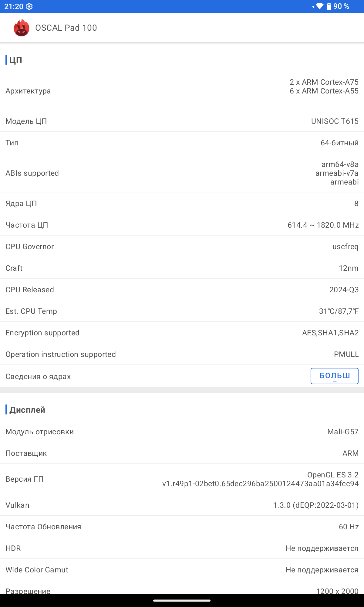Viewport: 364px width, 607px height.
Task: Tap the battery icon in status bar
Action: coord(329,6)
